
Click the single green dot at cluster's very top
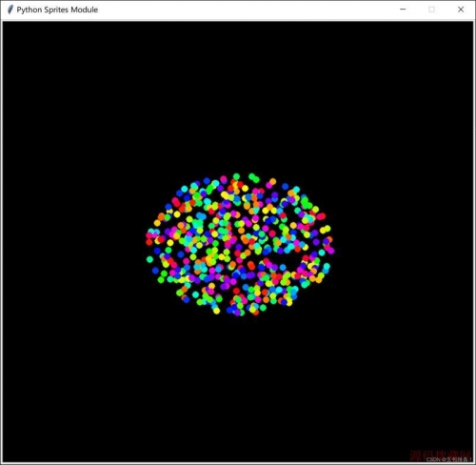point(236,176)
